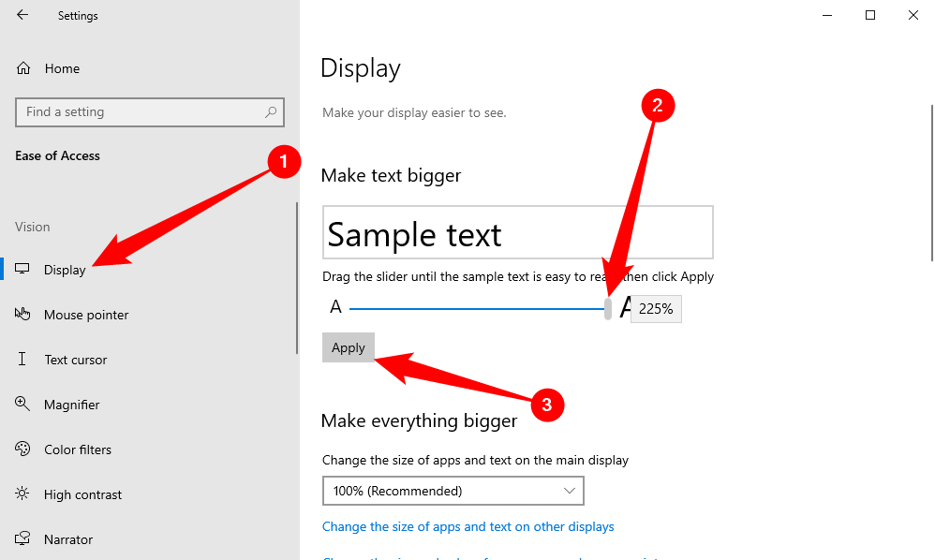Click in the Find a setting field
Image resolution: width=935 pixels, height=560 pixels.
[150, 112]
